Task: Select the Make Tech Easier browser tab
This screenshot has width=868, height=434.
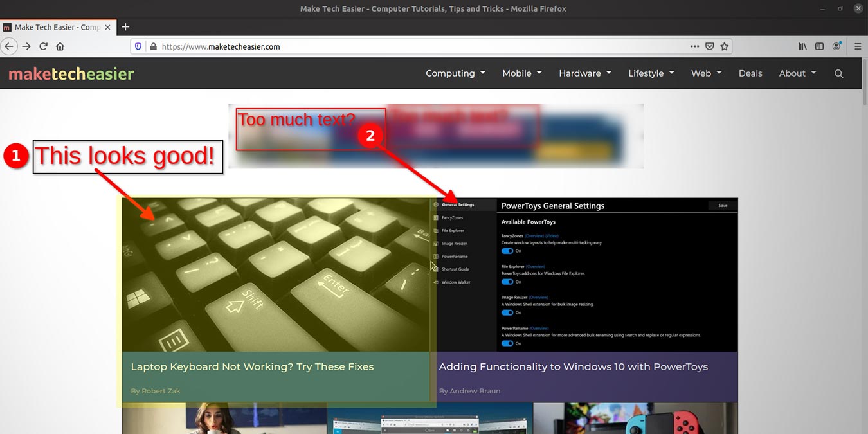Action: [55, 27]
